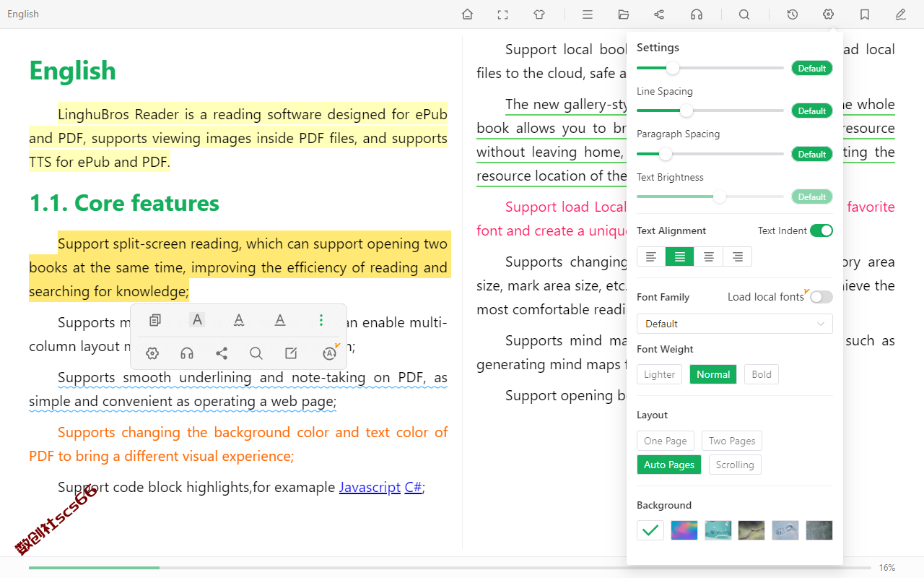The image size is (924, 578).
Task: Select the colorful gradient background swatch
Action: tap(684, 530)
